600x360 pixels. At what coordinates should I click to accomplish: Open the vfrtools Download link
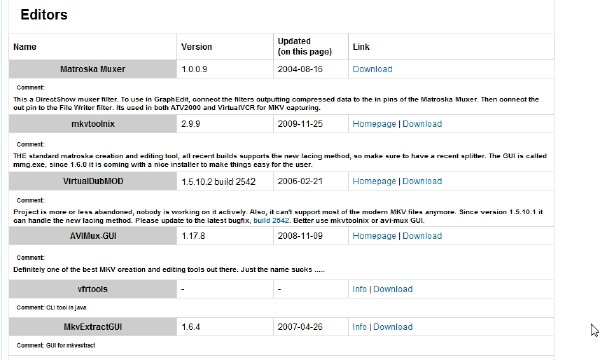(x=393, y=289)
